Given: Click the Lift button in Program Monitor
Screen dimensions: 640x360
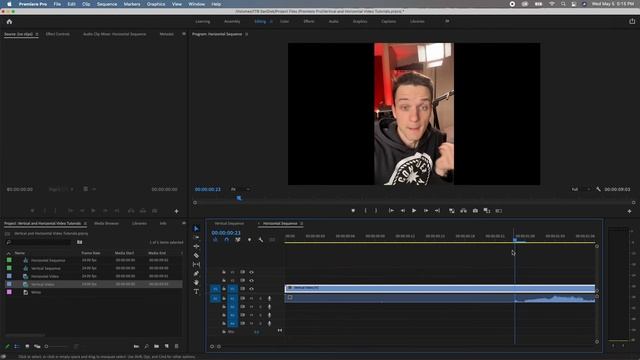Looking at the screenshot, I should tap(452, 211).
